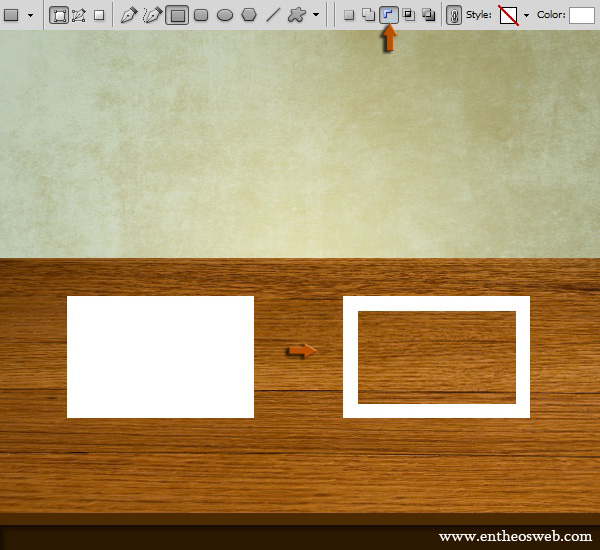The image size is (600, 550).
Task: Select the Pen tool
Action: click(x=129, y=15)
